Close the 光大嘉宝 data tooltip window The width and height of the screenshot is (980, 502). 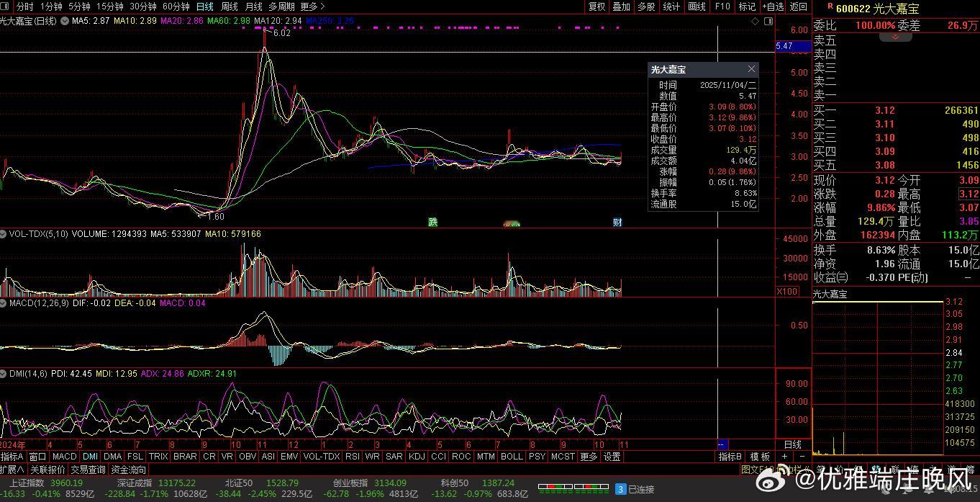[x=751, y=69]
